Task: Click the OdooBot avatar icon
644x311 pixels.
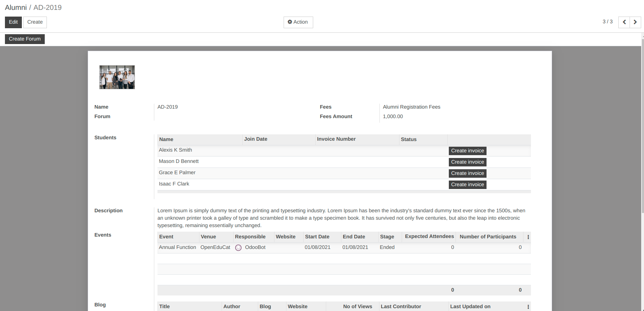Action: click(x=239, y=248)
